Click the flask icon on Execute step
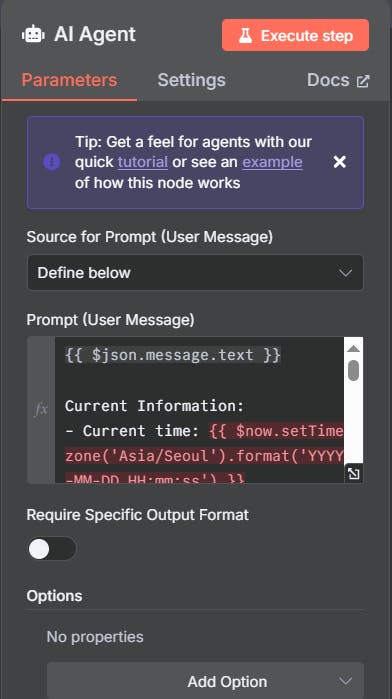The height and width of the screenshot is (699, 392). click(245, 35)
